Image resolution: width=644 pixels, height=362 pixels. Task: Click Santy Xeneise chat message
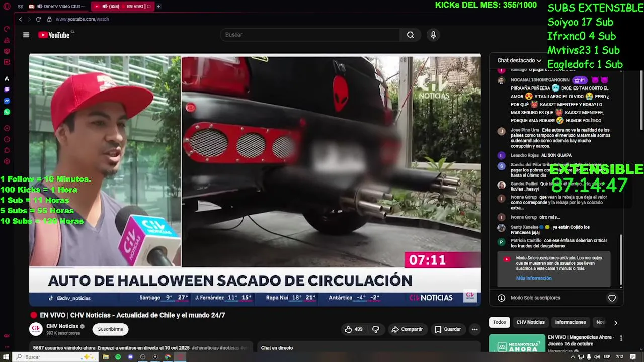coord(553,230)
